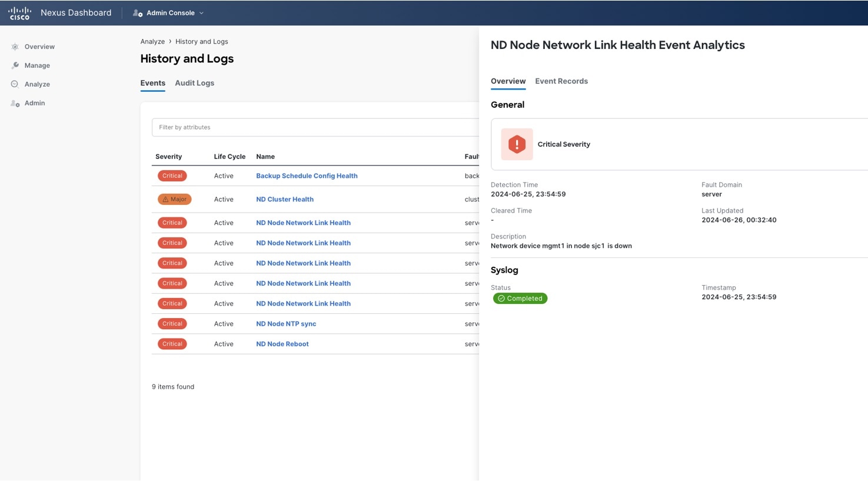
Task: Click the Fault Domain value server
Action: coord(711,194)
